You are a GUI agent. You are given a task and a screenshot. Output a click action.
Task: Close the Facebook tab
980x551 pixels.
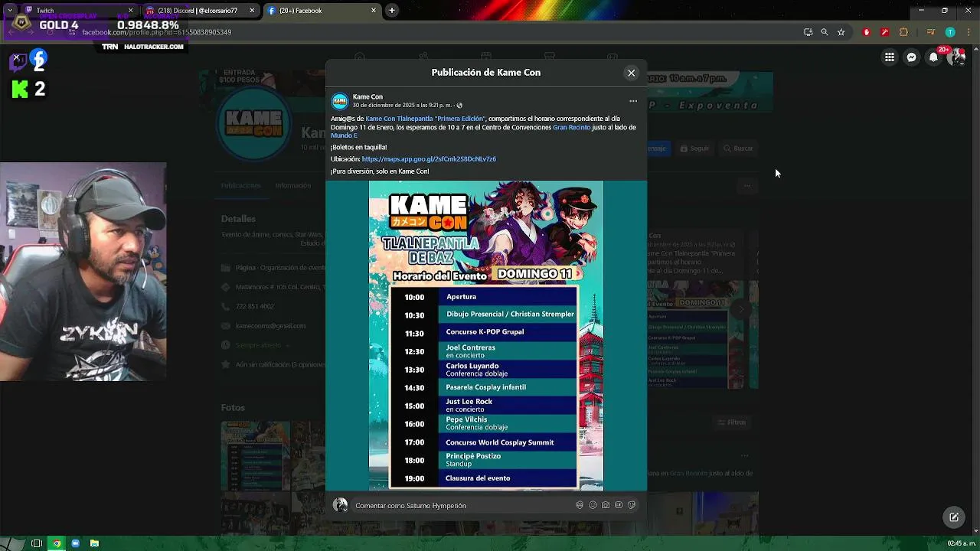click(x=374, y=11)
